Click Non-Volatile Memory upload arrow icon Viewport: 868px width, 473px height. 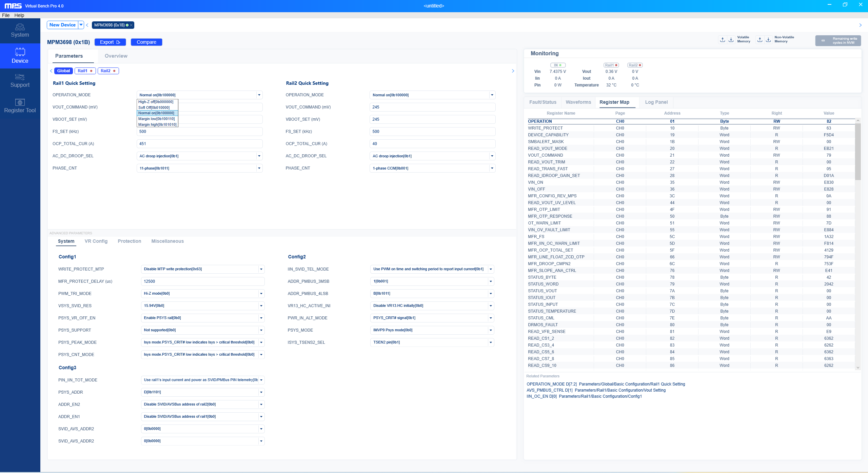760,40
